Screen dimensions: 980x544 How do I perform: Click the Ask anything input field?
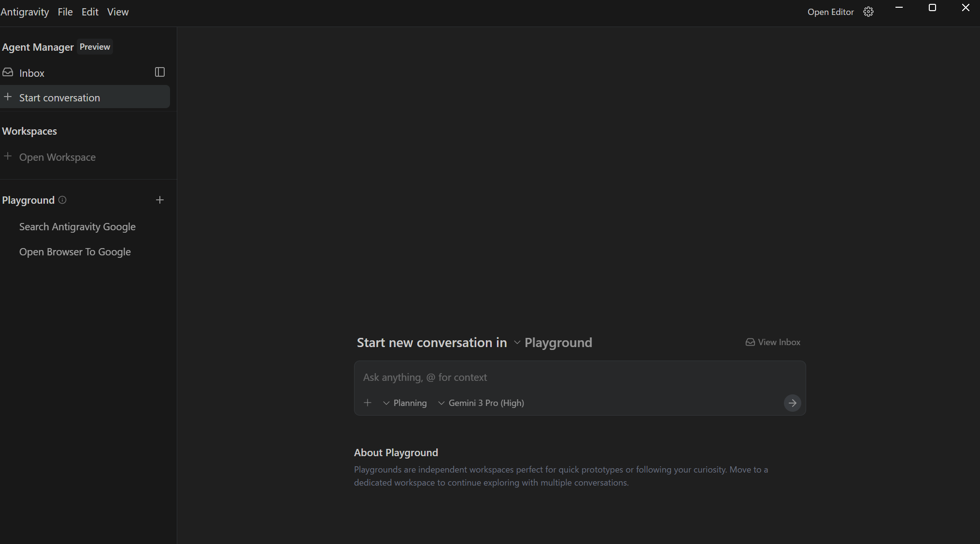pos(580,377)
